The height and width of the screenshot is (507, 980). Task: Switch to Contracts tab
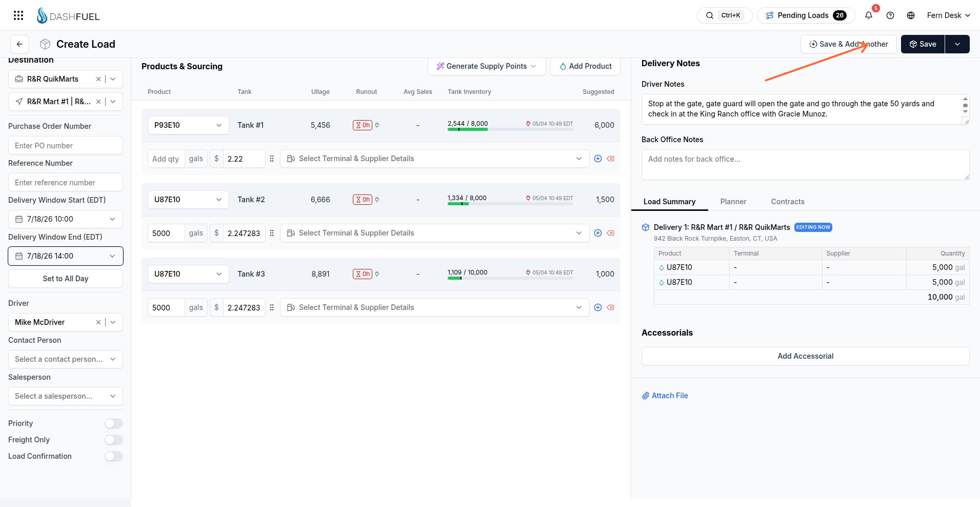788,202
